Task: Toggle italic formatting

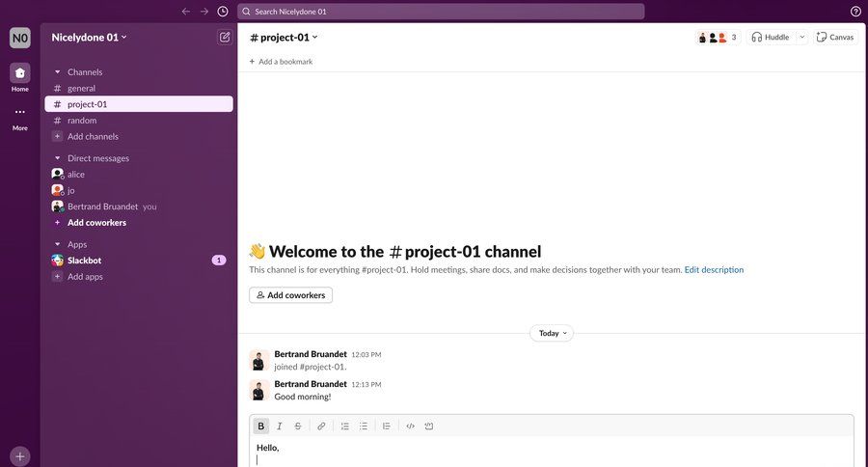Action: [280, 426]
